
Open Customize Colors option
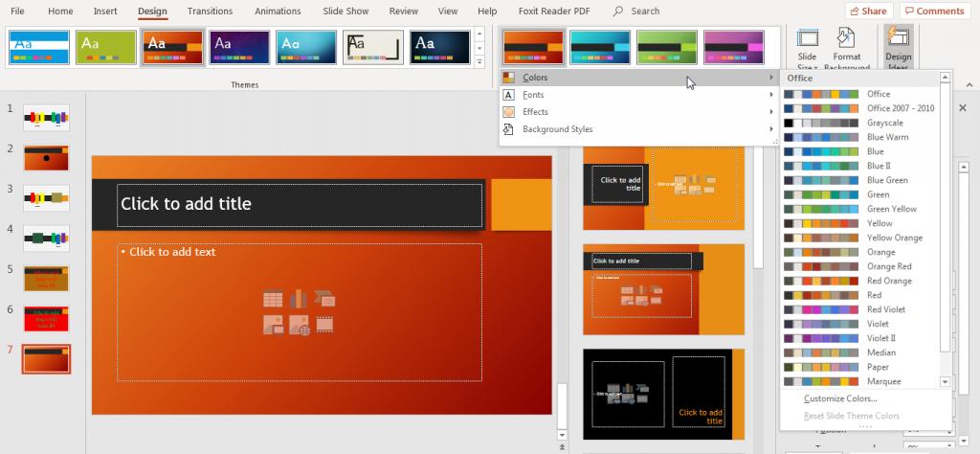tap(839, 398)
